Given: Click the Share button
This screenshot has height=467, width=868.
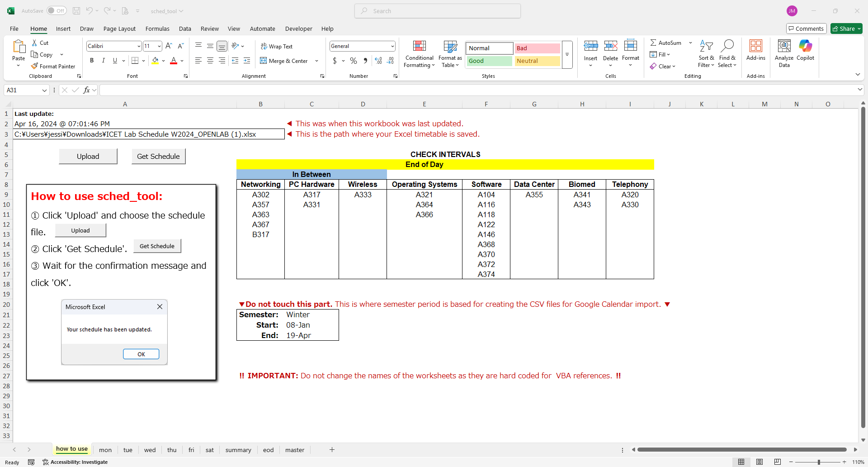Looking at the screenshot, I should [846, 29].
